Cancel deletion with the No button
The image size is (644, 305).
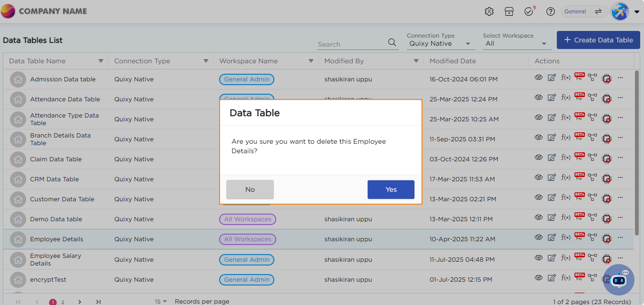click(x=250, y=189)
